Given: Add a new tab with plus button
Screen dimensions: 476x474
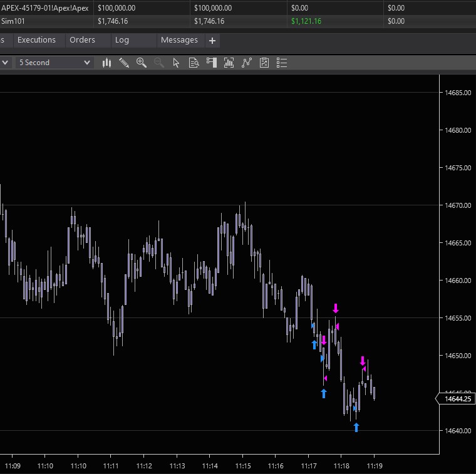Looking at the screenshot, I should (212, 41).
